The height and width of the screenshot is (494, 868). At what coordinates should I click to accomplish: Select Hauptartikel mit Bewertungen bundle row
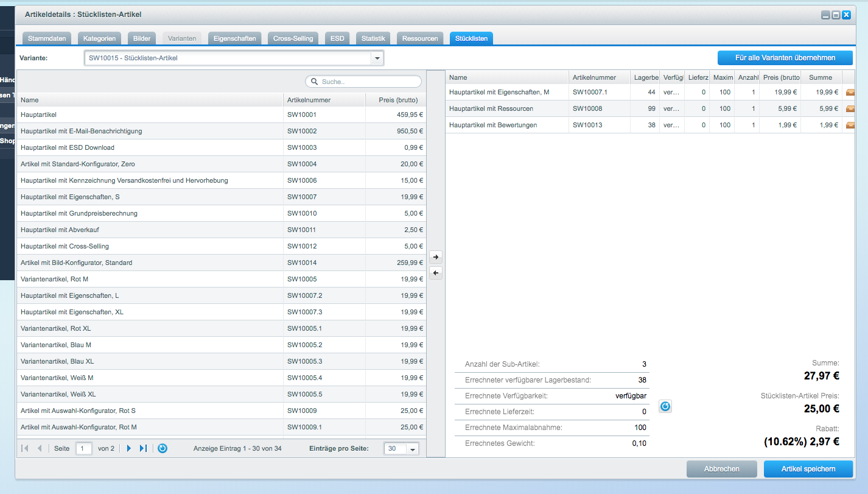point(650,125)
